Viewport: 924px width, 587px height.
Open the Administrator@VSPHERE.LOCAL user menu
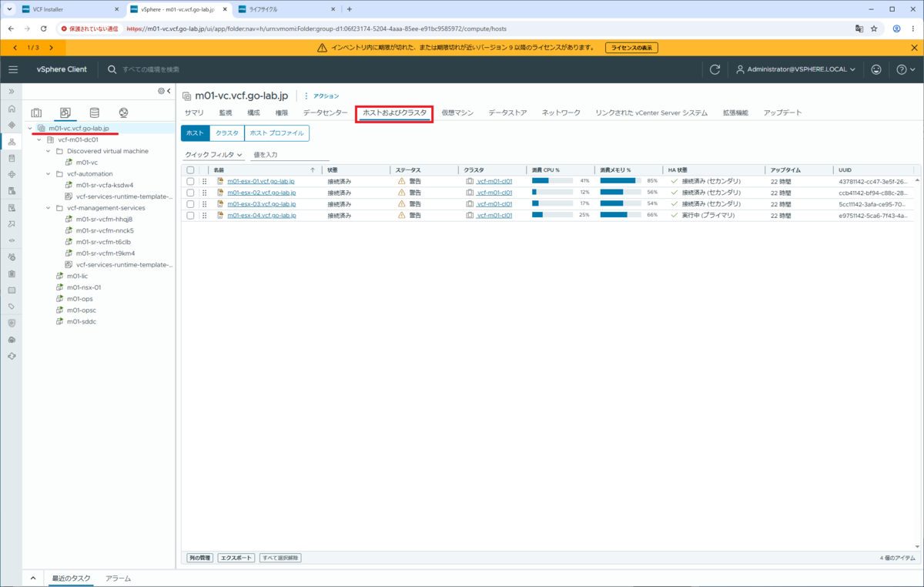[797, 69]
